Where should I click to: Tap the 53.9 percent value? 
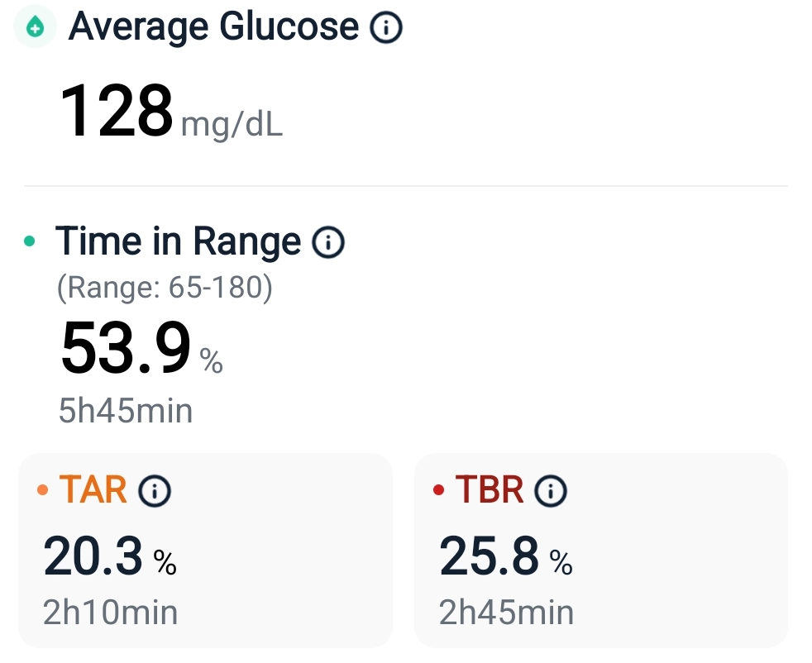(126, 349)
